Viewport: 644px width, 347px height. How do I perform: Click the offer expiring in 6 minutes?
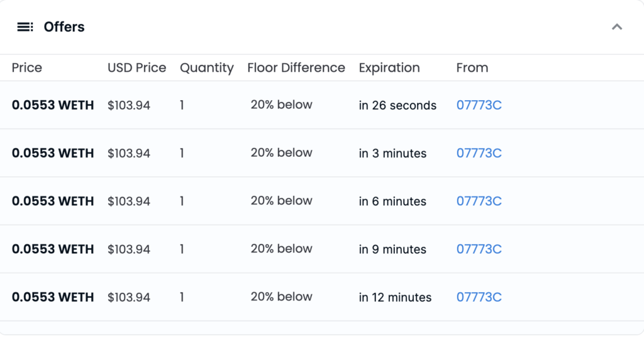pos(322,202)
